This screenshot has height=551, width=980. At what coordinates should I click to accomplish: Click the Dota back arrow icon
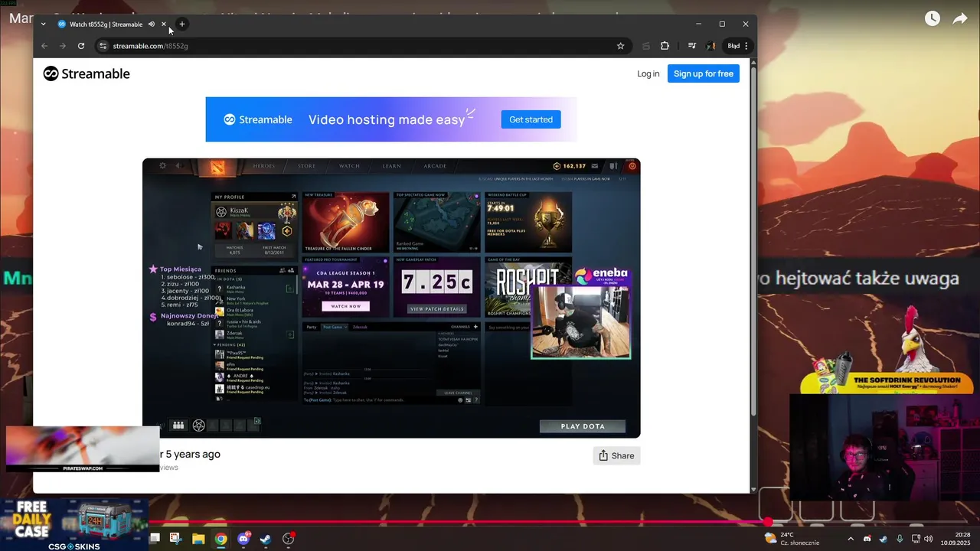[x=178, y=165]
